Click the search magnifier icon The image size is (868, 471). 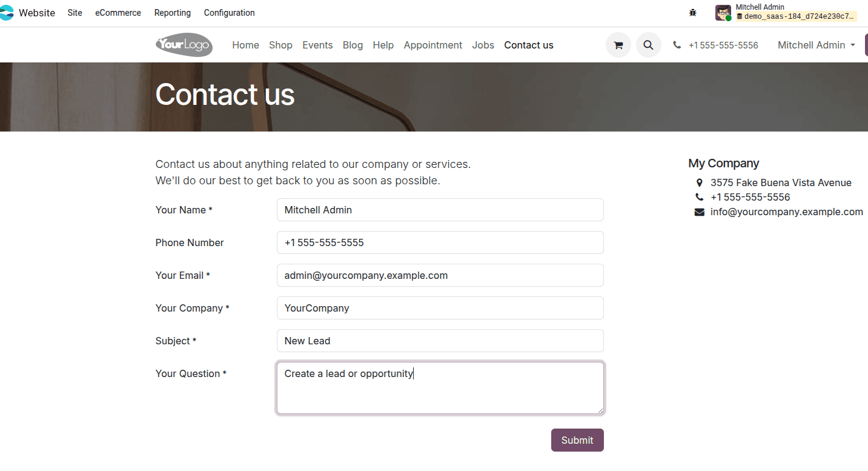[x=648, y=45]
